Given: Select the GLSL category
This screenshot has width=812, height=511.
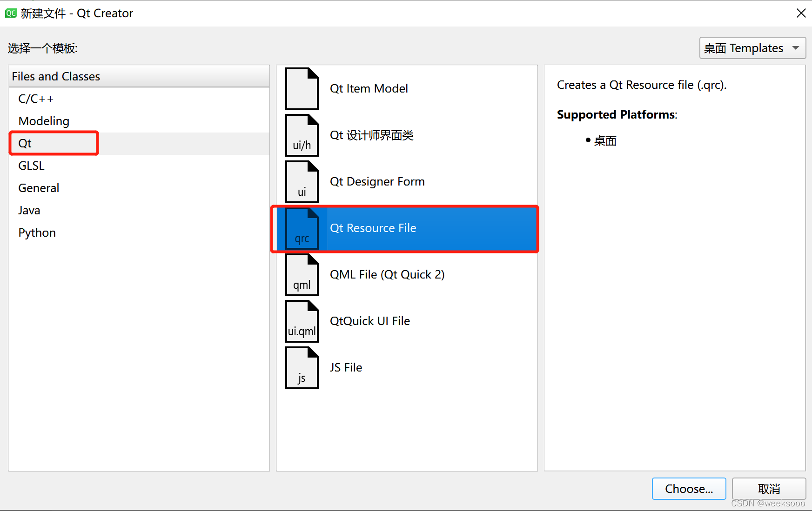Looking at the screenshot, I should pyautogui.click(x=139, y=166).
